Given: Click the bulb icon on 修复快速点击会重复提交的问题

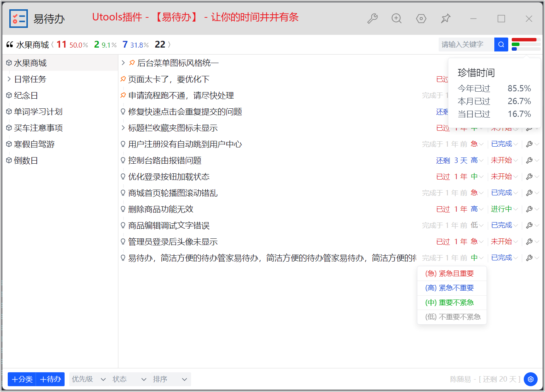Looking at the screenshot, I should [x=123, y=111].
